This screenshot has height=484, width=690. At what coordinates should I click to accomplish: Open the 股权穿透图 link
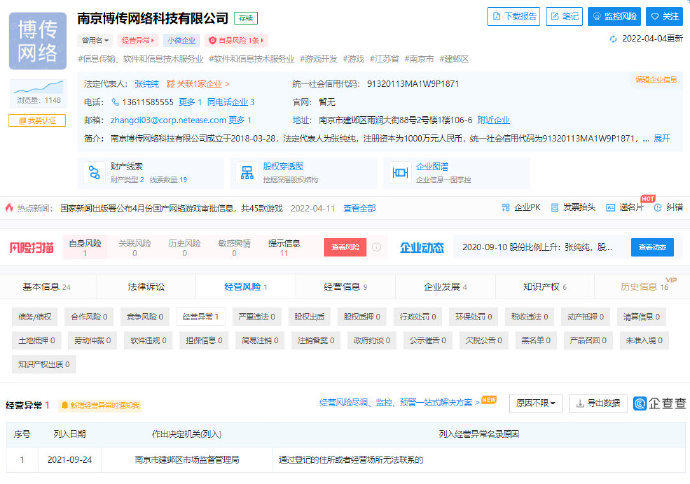click(283, 166)
